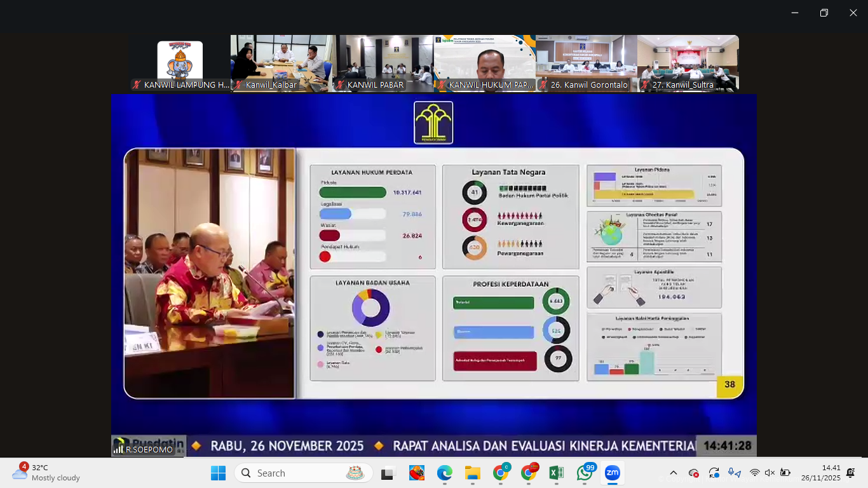Expand the hidden tray icons chevron
The image size is (868, 488).
[x=674, y=473]
